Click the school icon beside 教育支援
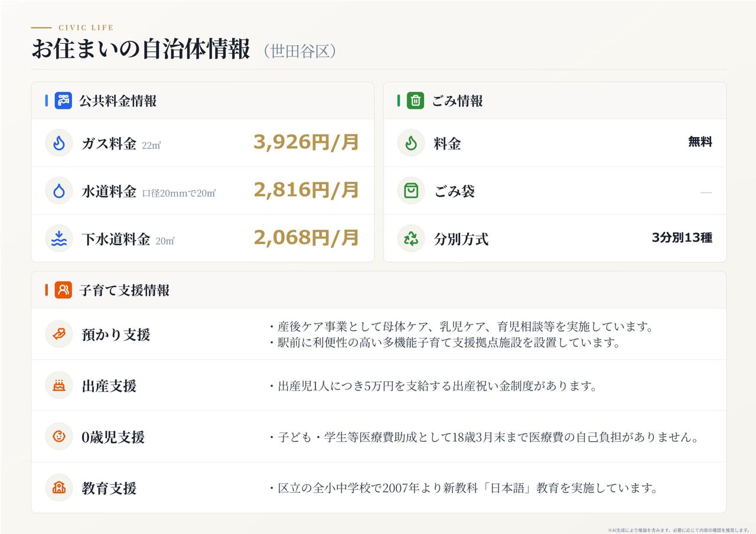Image resolution: width=756 pixels, height=534 pixels. [x=59, y=488]
